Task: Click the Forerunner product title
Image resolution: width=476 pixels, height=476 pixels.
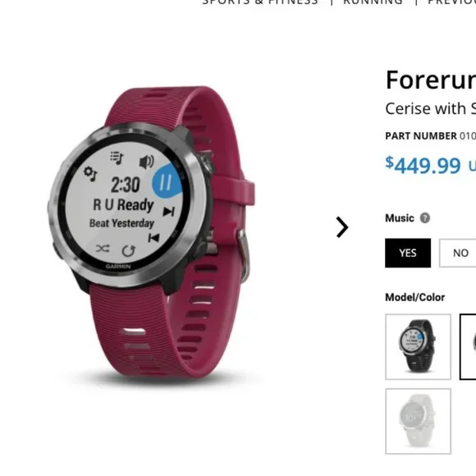Action: coord(431,80)
